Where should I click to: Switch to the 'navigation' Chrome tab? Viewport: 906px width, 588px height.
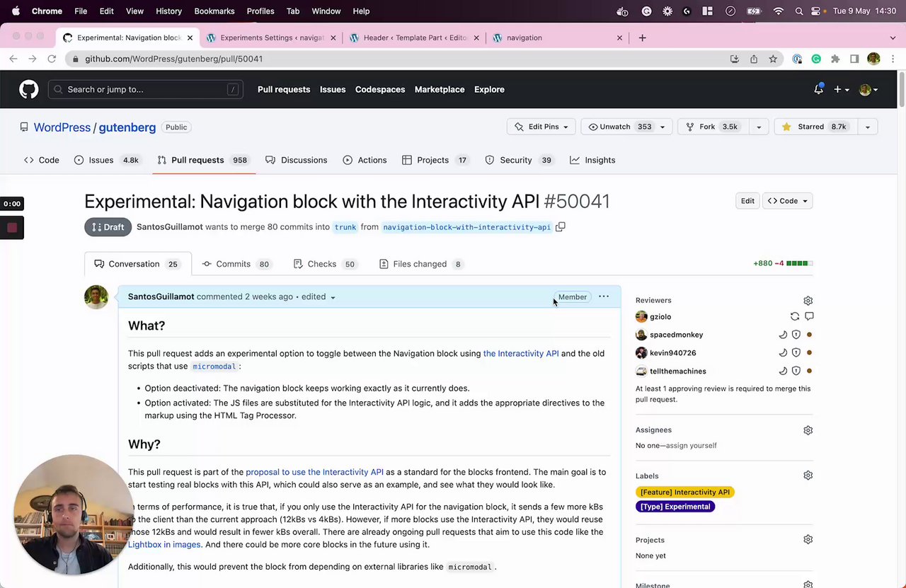point(558,38)
